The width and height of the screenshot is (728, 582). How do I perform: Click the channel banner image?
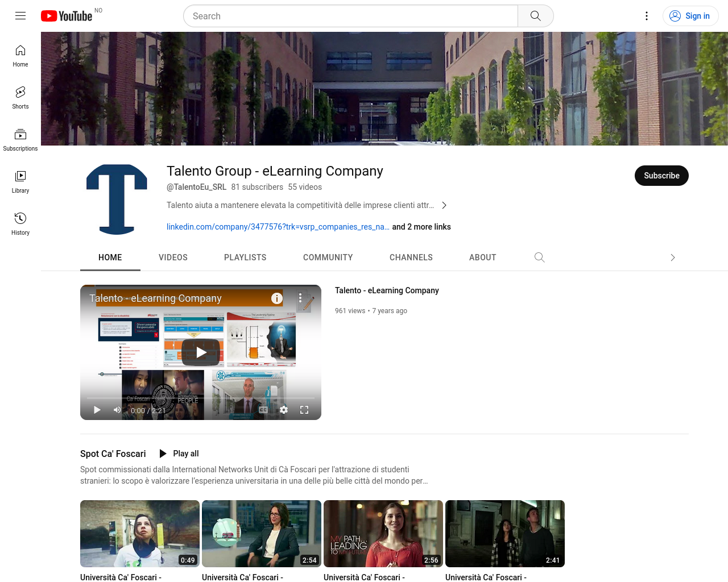tap(384, 89)
